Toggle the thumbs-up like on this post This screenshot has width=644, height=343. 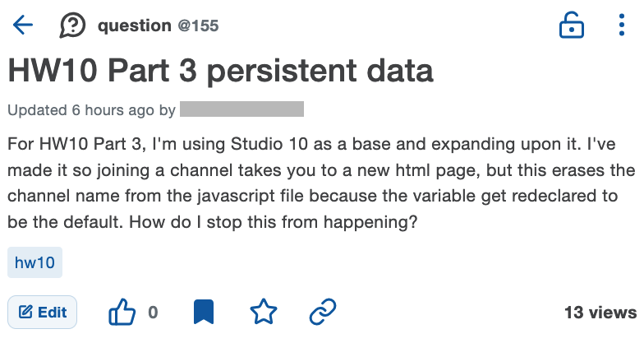pos(122,312)
